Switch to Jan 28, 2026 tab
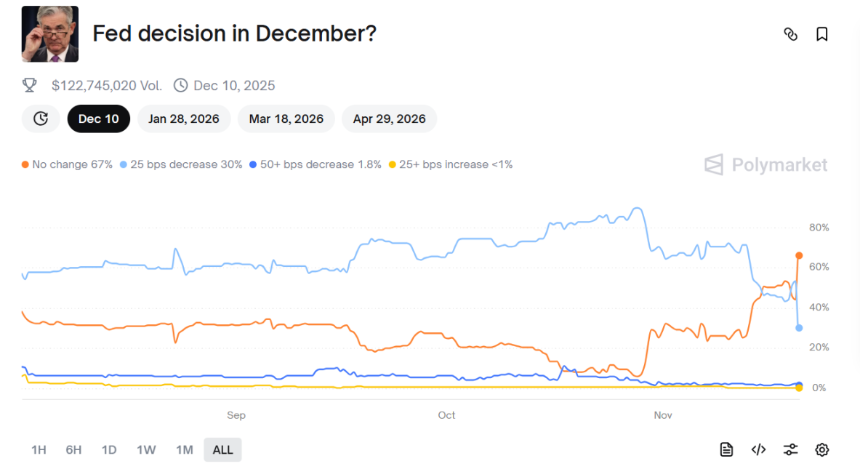860x469 pixels. tap(184, 119)
